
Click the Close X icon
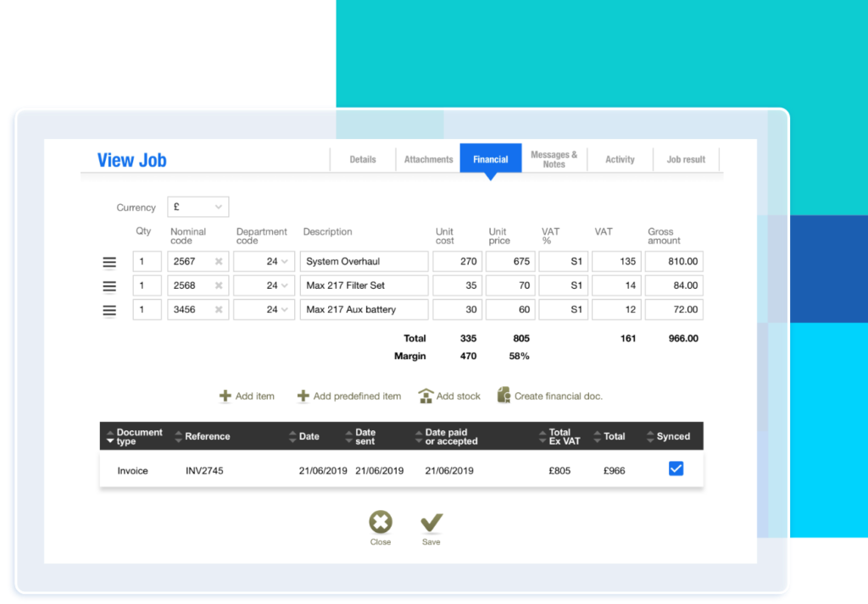click(x=380, y=523)
